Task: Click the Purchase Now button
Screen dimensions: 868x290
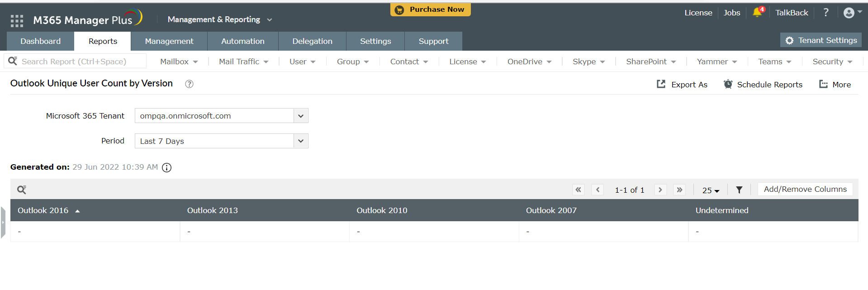Action: coord(431,10)
